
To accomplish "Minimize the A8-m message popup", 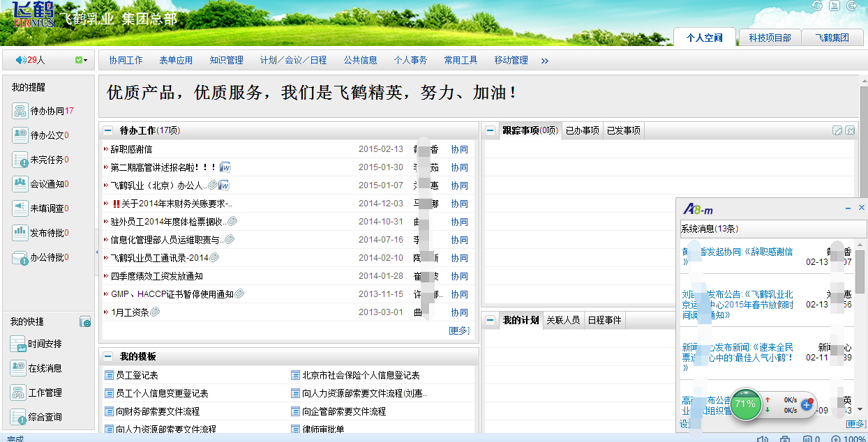I will pyautogui.click(x=848, y=208).
